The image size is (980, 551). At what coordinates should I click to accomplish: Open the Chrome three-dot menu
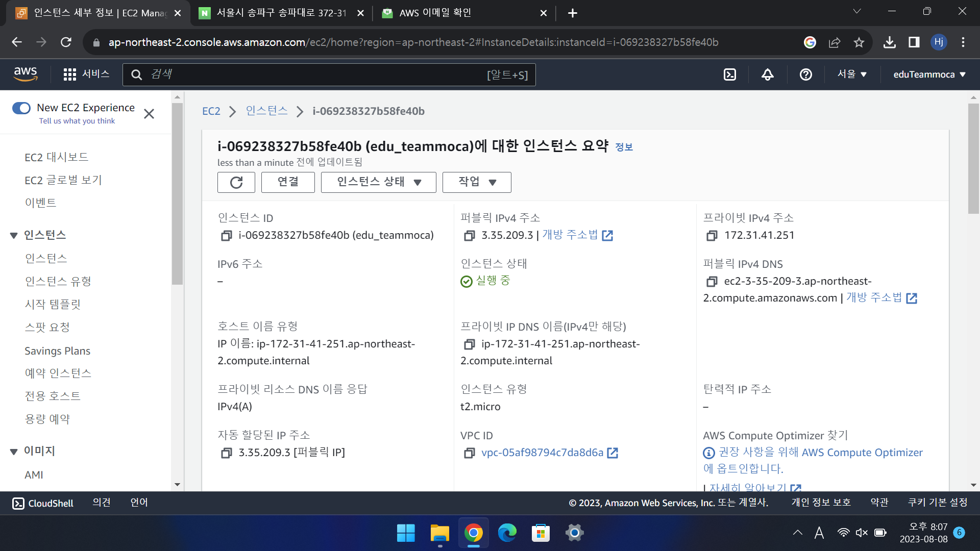pyautogui.click(x=963, y=42)
